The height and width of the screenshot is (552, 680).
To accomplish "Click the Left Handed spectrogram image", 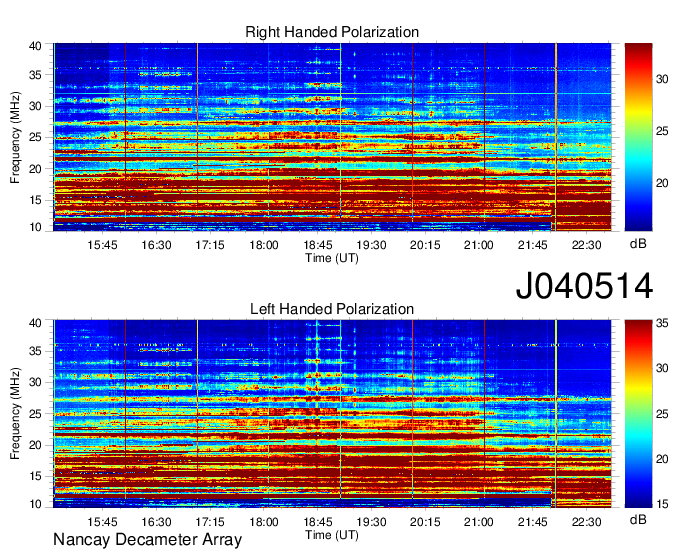I will pyautogui.click(x=332, y=414).
